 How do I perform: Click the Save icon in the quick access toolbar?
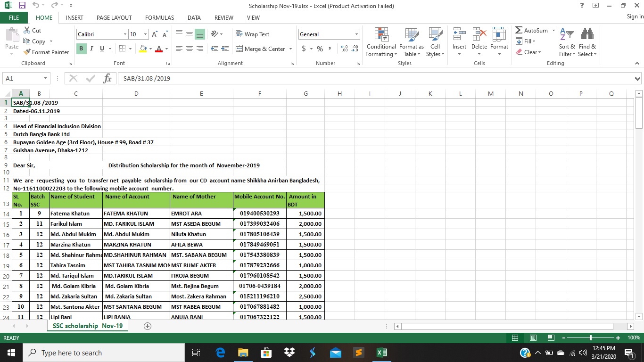(22, 6)
